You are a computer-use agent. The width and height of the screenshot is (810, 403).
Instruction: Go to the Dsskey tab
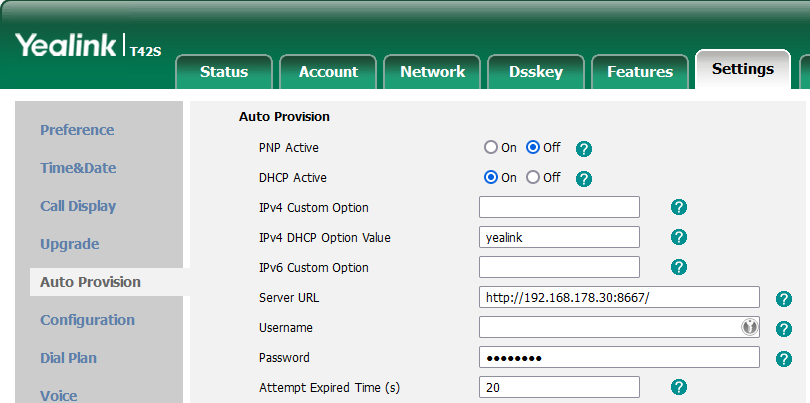point(535,71)
